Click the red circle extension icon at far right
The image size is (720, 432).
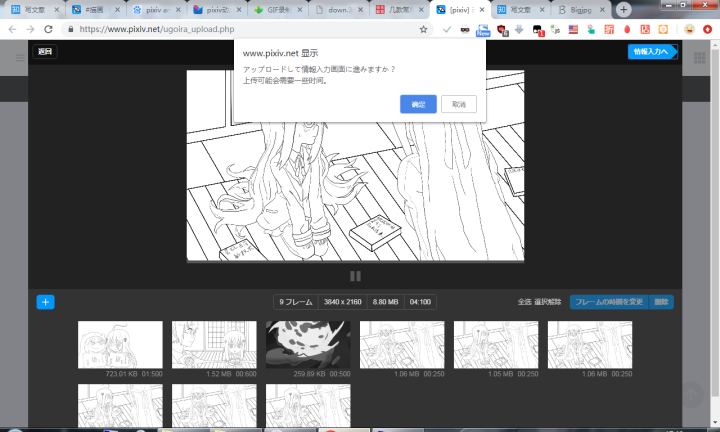pos(708,29)
